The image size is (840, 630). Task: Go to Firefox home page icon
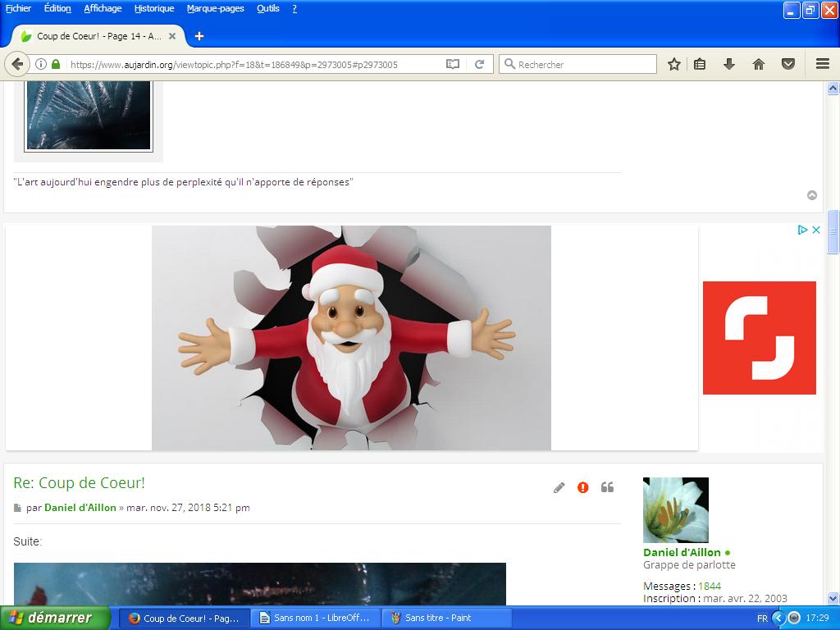pyautogui.click(x=758, y=64)
